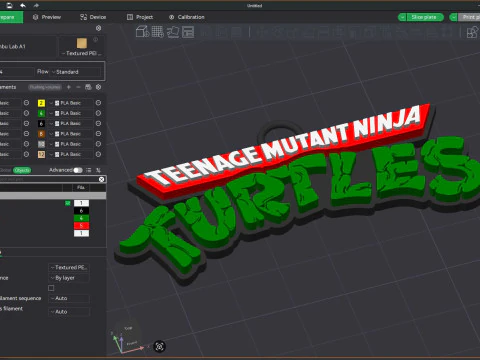Click the compare presets list icon
480x360 pixels.
[89, 170]
